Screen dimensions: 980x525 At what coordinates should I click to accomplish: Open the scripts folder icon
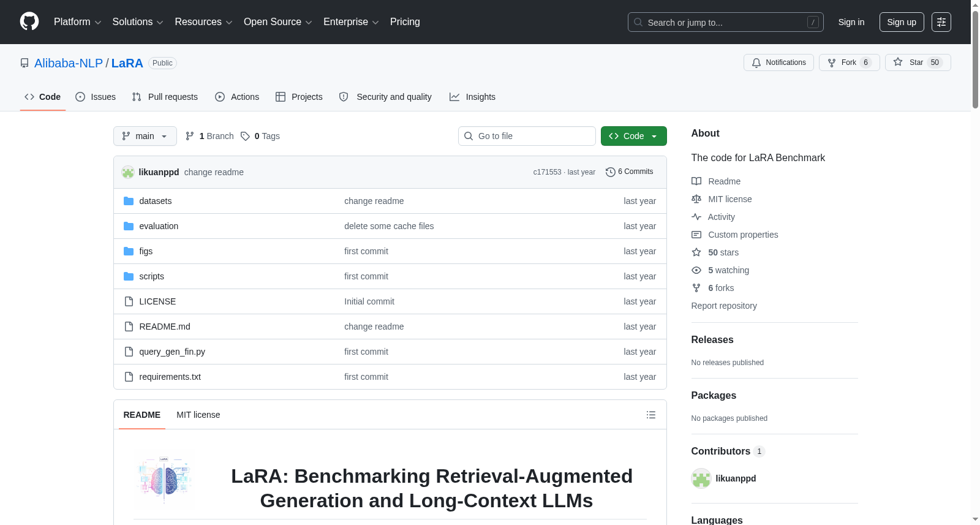(129, 276)
